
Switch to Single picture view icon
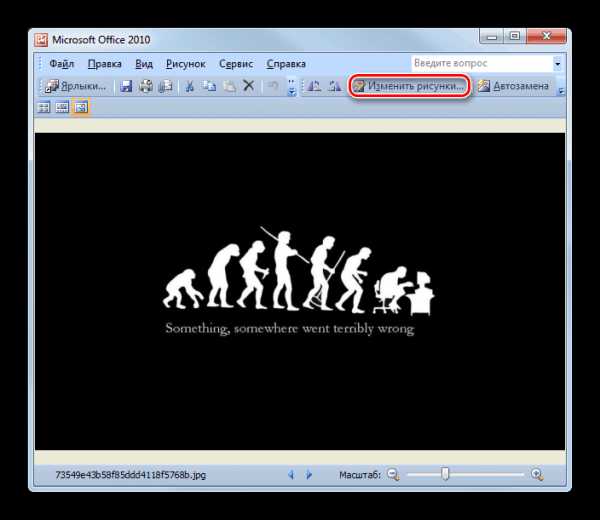[x=81, y=108]
